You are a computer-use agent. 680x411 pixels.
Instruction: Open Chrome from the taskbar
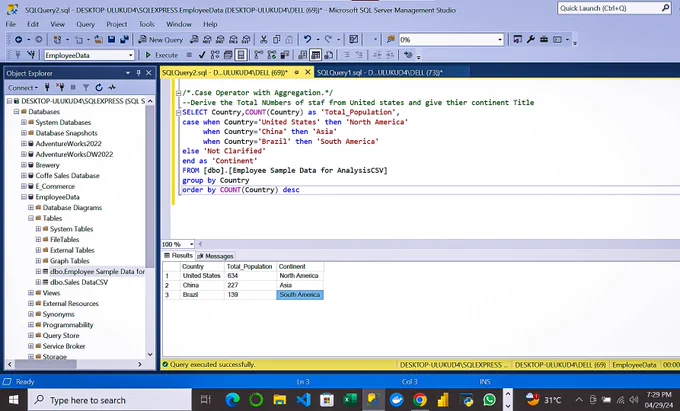click(x=420, y=399)
